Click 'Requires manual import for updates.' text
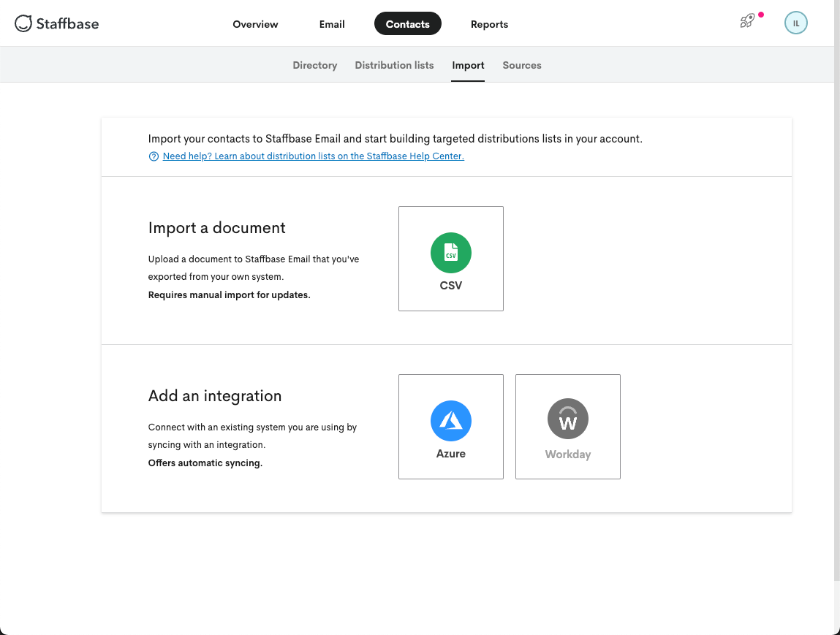Viewport: 840px width, 635px height. [x=230, y=295]
